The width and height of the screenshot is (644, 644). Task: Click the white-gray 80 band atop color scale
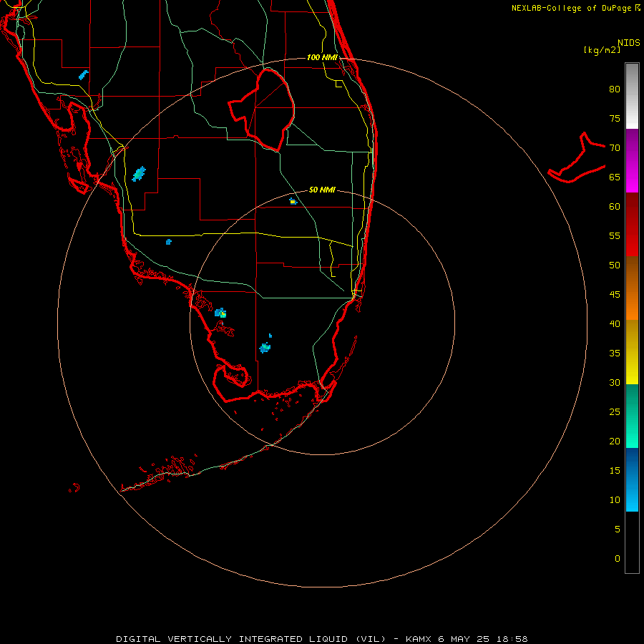click(632, 96)
